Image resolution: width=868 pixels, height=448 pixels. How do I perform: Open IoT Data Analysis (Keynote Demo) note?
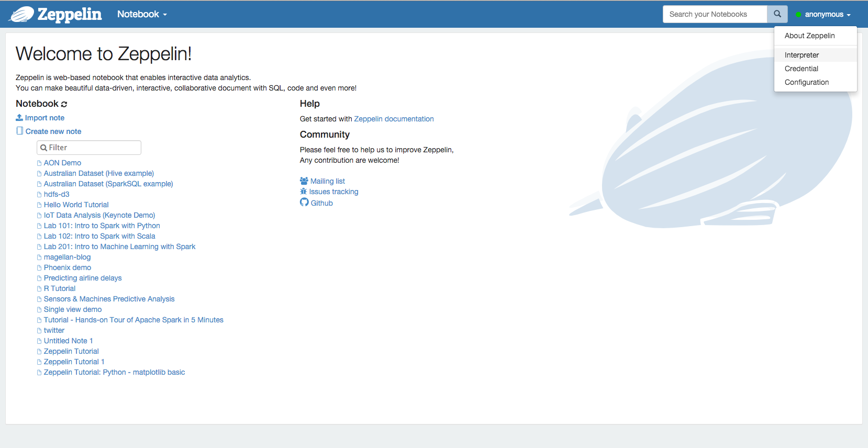click(x=99, y=215)
